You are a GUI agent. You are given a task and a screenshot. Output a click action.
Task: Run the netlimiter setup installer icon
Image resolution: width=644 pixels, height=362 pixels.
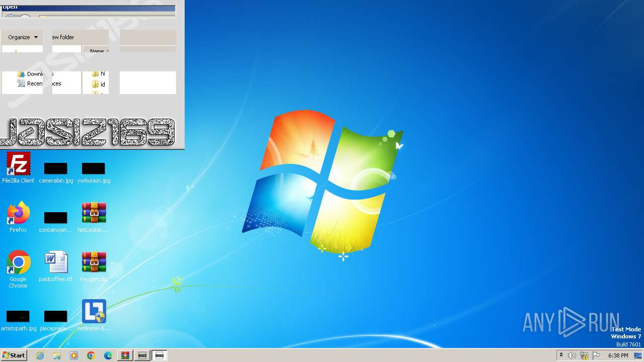94,316
